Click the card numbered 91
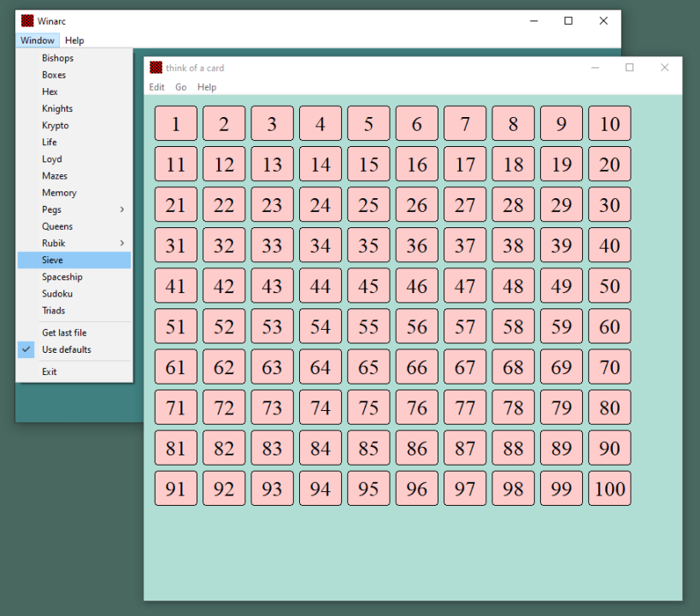Image resolution: width=700 pixels, height=616 pixels. point(176,489)
